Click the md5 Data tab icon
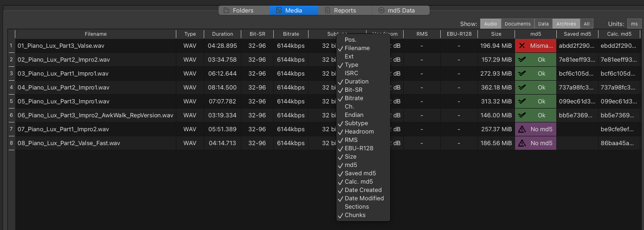The width and height of the screenshot is (644, 230). tap(381, 10)
